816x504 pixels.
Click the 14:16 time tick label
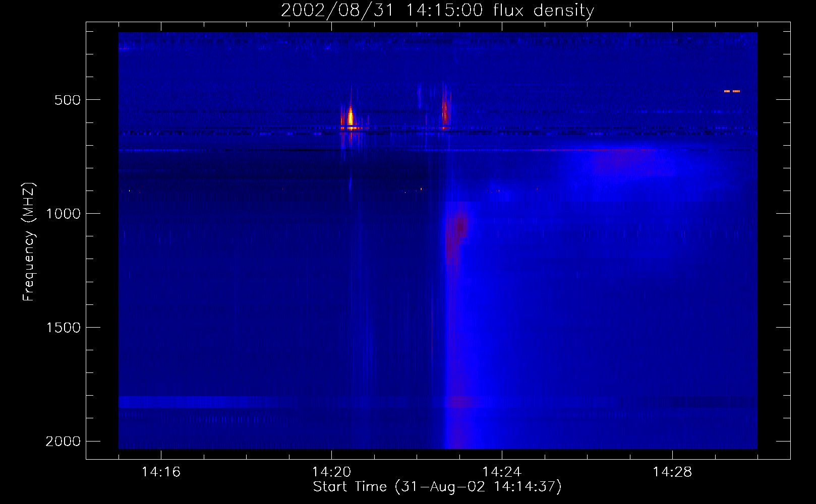161,472
